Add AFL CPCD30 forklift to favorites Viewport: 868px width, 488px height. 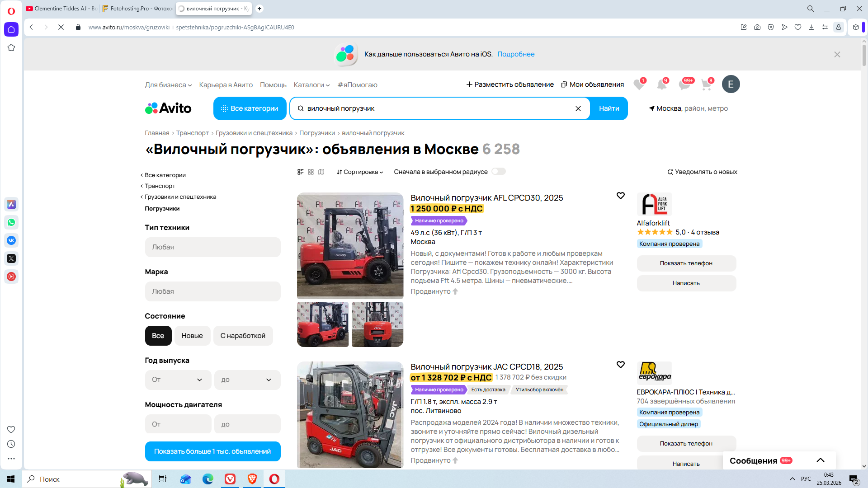click(620, 196)
